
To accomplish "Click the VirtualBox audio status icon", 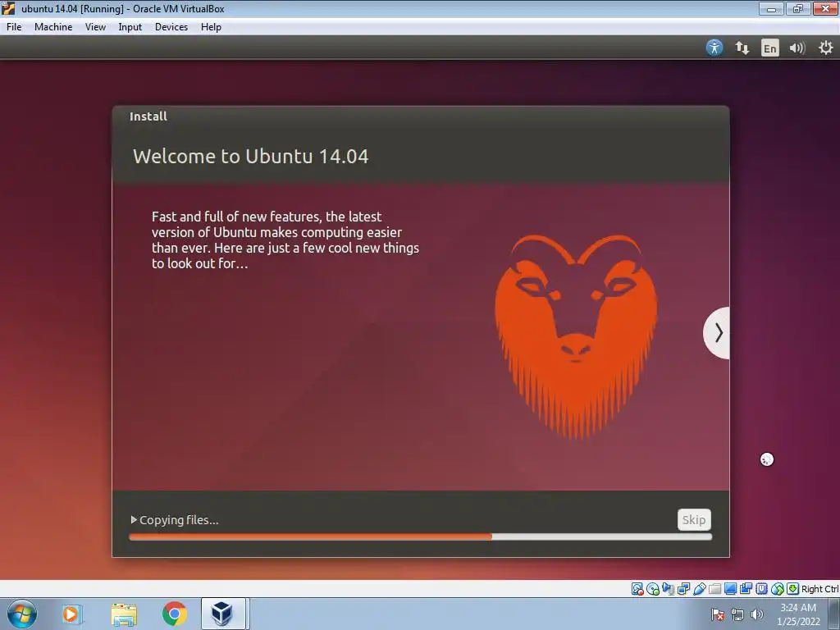I will 668,589.
